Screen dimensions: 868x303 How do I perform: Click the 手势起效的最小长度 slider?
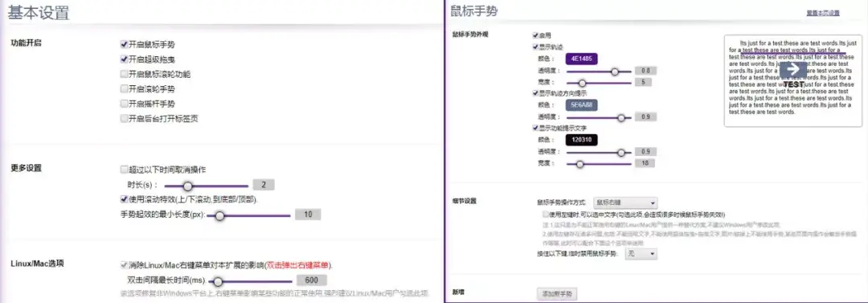tap(248, 215)
